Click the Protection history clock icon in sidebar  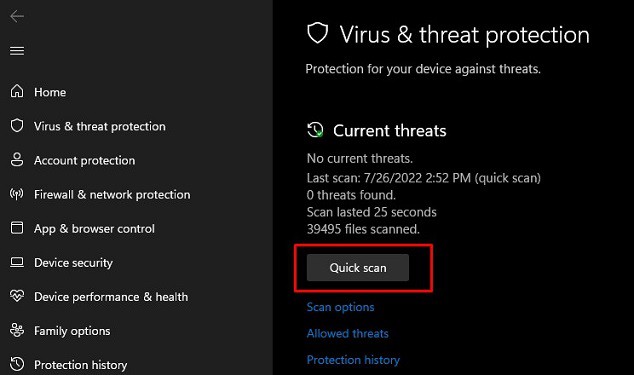[x=17, y=364]
